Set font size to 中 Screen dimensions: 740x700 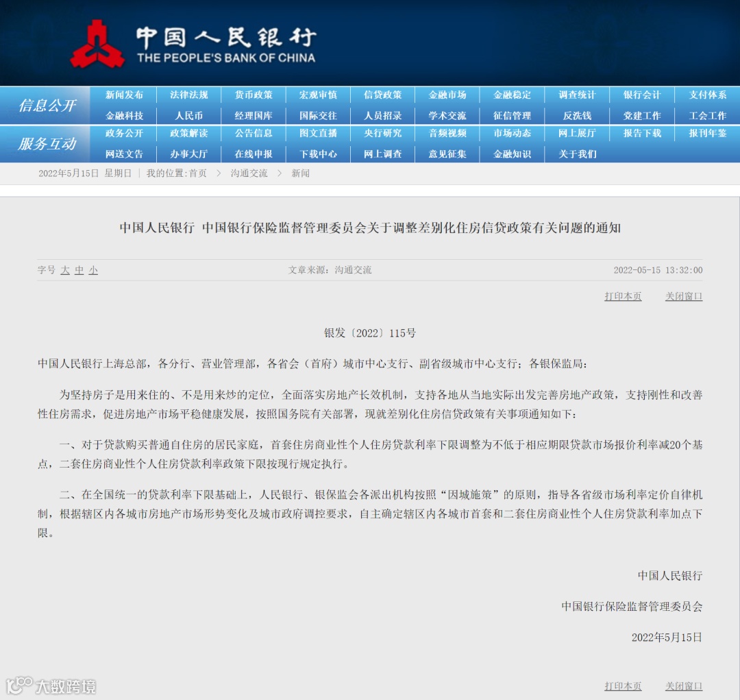(x=79, y=270)
